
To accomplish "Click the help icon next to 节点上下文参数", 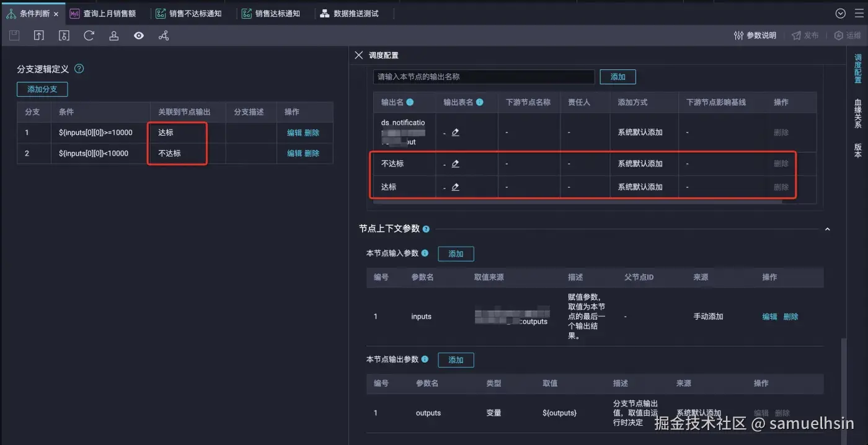I will 426,229.
